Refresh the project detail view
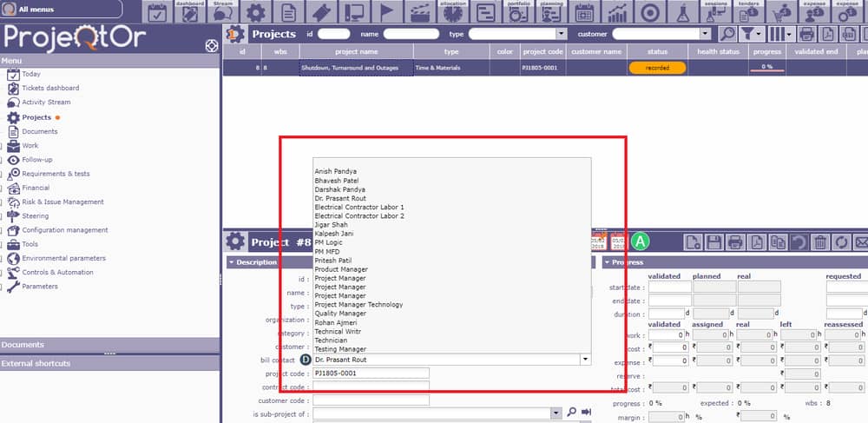Image resolution: width=868 pixels, height=423 pixels. point(842,242)
